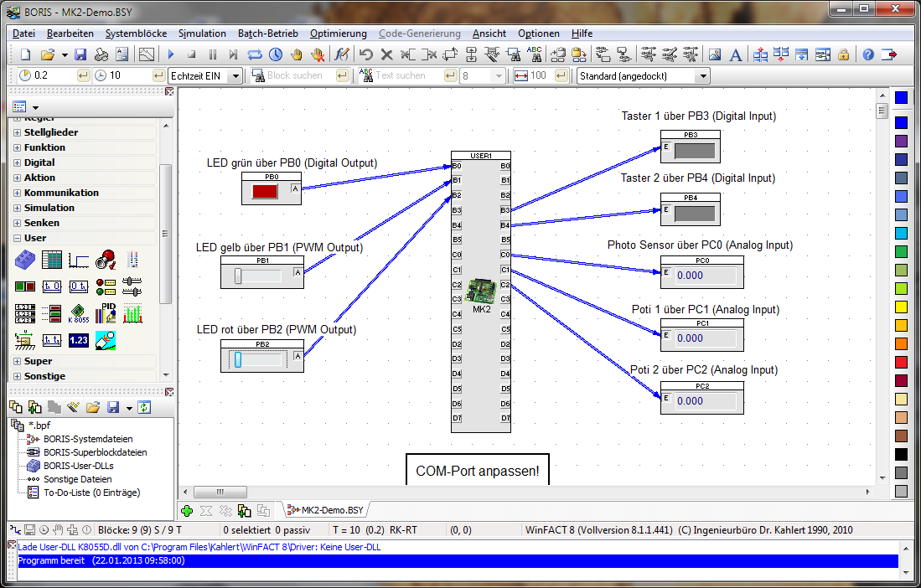This screenshot has height=588, width=921.
Task: Start simulation with the play icon
Action: [171, 54]
